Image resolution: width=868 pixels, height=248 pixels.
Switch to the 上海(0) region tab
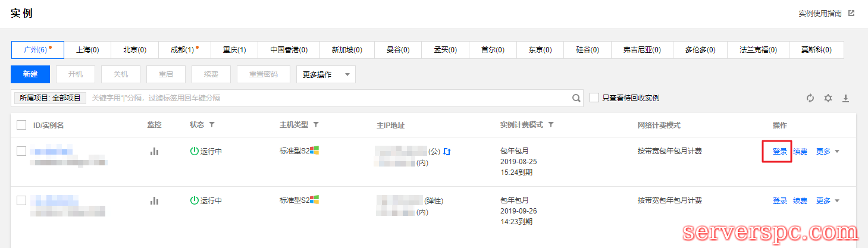tap(87, 50)
